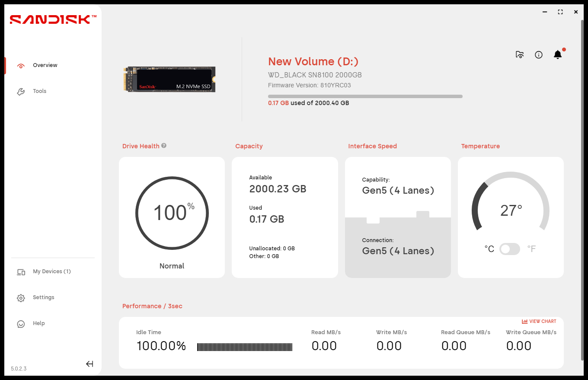Screen dimensions: 588x380
Task: Click the Read Queue MB/s value
Action: 454,346
